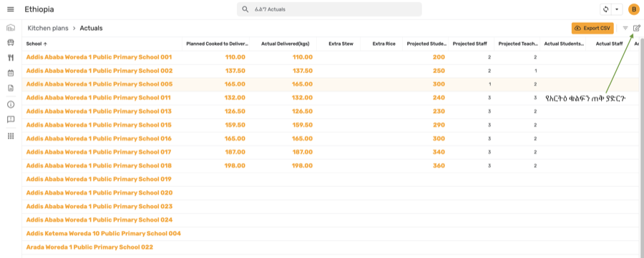Screen dimensions: 644x258
Task: Open Arada Woreda 1 School 022
Action: [89, 247]
